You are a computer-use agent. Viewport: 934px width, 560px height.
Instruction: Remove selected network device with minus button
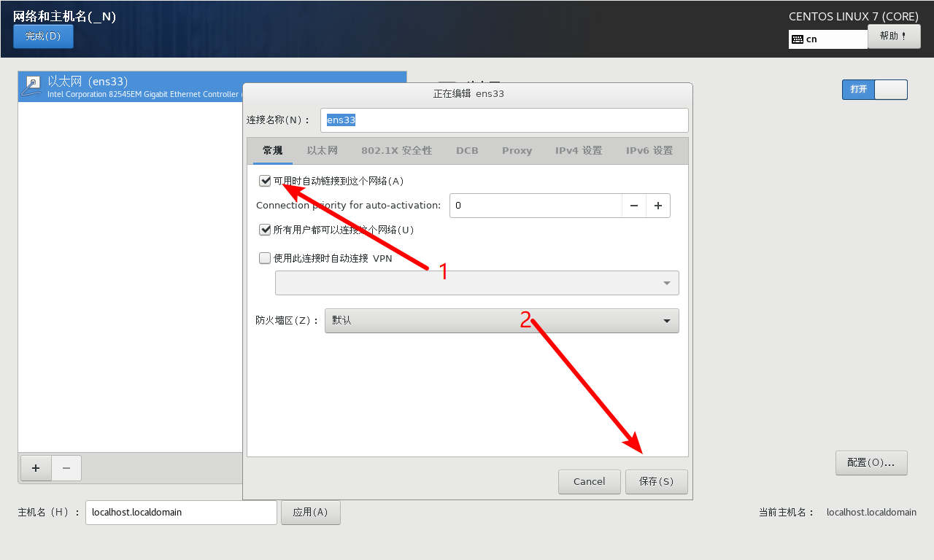66,468
